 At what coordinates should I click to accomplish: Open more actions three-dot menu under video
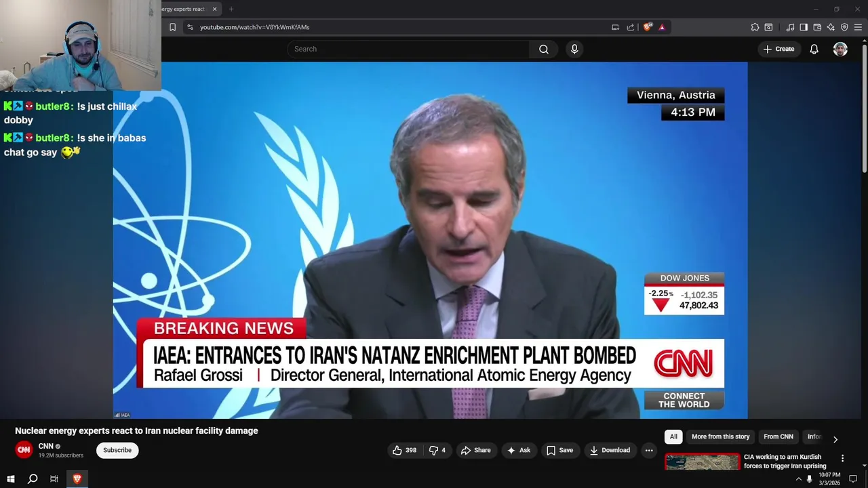649,450
